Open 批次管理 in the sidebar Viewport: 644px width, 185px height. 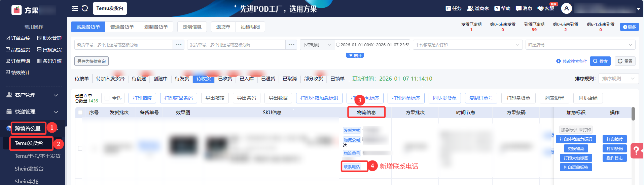(49, 38)
